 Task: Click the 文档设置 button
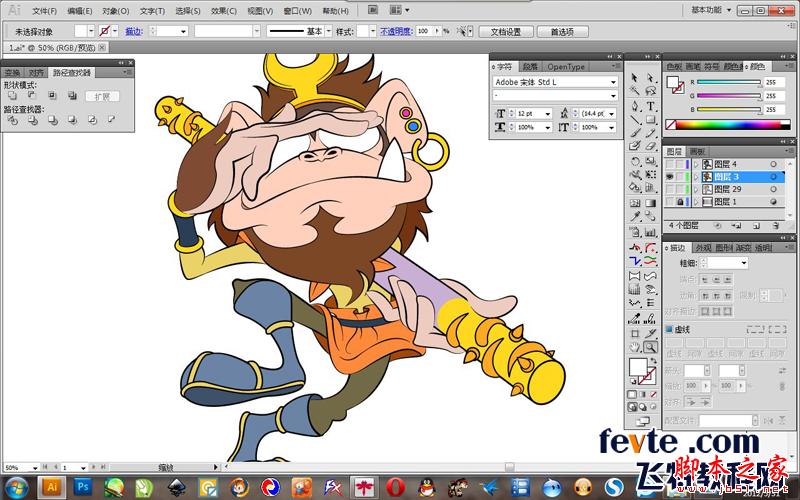tap(506, 32)
